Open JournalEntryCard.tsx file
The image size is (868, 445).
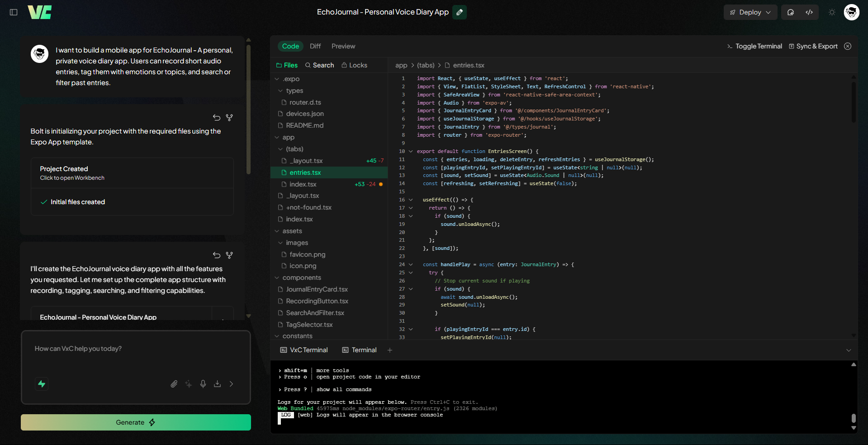point(329,289)
